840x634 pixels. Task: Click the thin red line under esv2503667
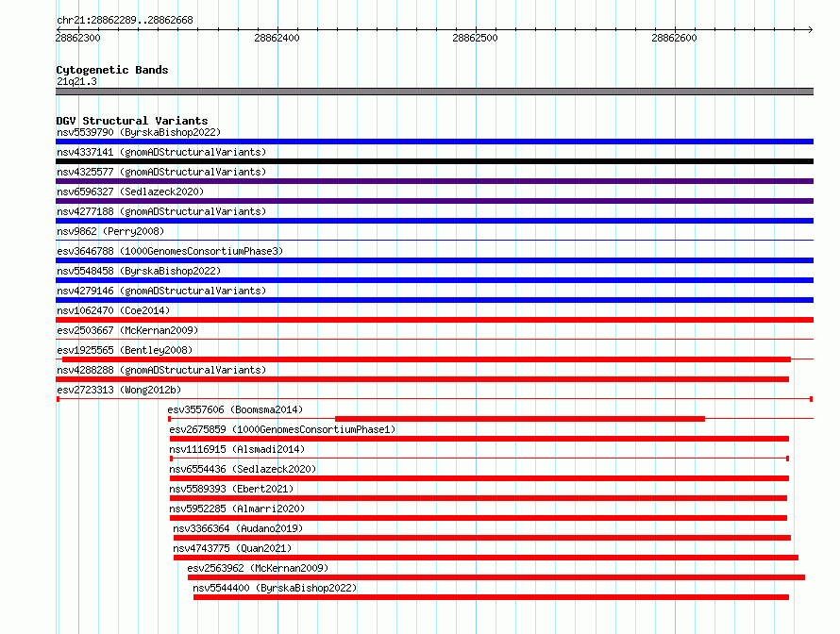pyautogui.click(x=434, y=339)
